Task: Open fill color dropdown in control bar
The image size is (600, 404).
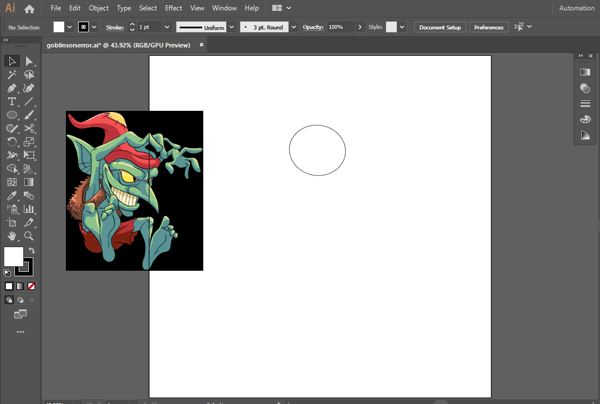Action: 69,27
